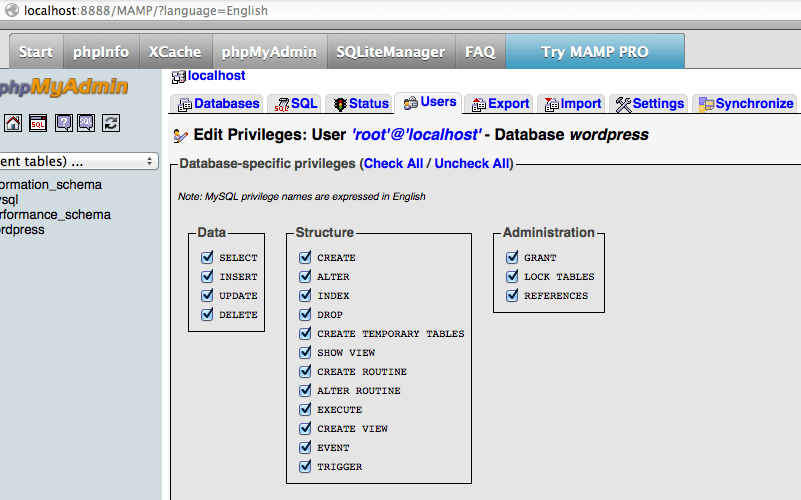Image resolution: width=801 pixels, height=500 pixels.
Task: Toggle the REFERENCES checkbox
Action: click(x=512, y=295)
